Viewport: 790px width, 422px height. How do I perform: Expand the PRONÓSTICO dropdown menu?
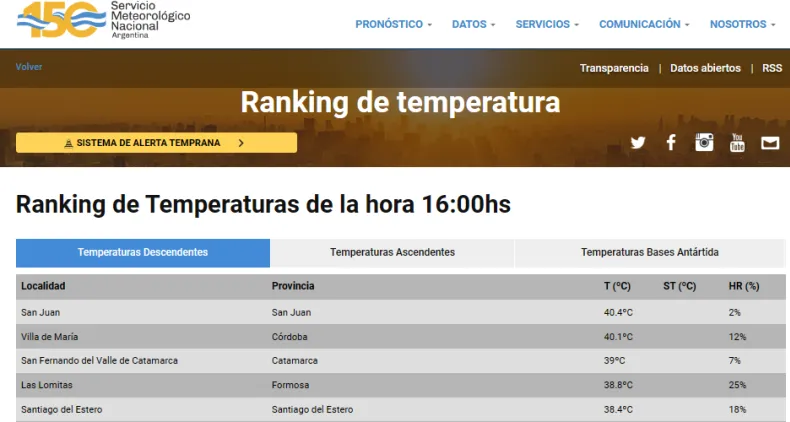393,24
